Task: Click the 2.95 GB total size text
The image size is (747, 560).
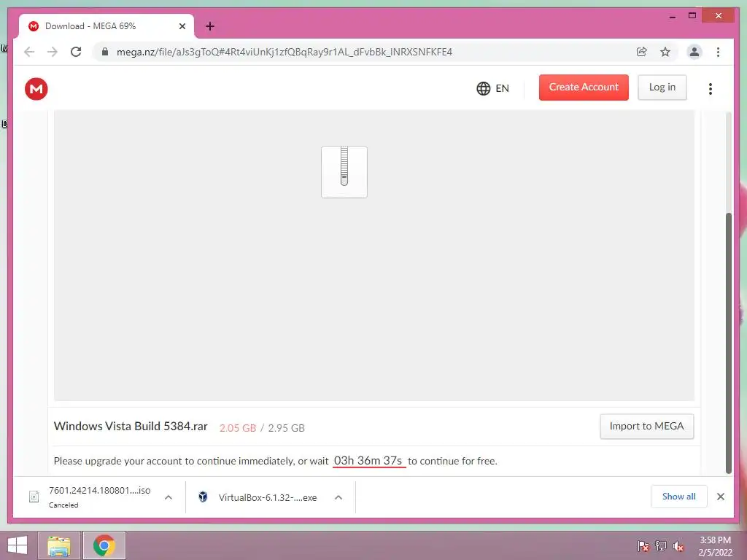Action: pos(286,428)
